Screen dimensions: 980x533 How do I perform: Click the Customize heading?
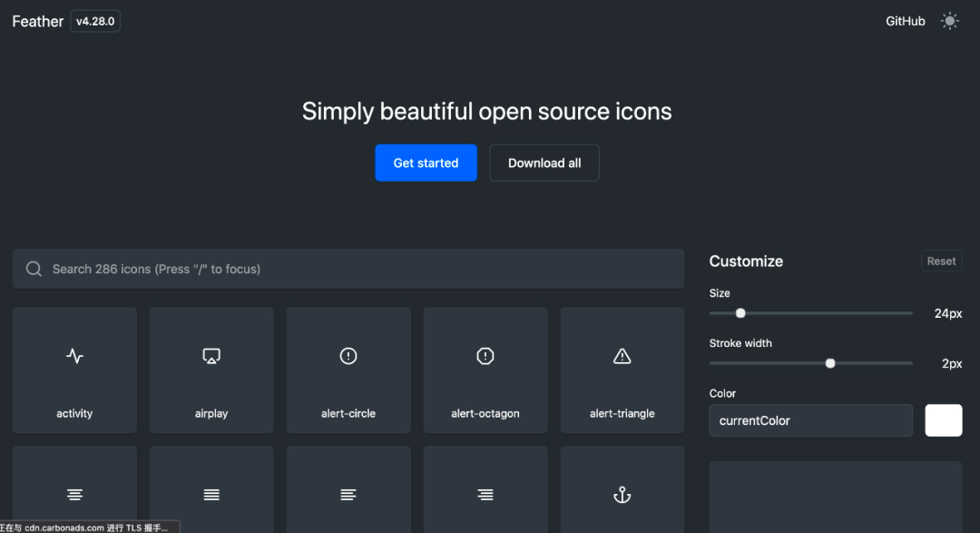click(x=746, y=262)
